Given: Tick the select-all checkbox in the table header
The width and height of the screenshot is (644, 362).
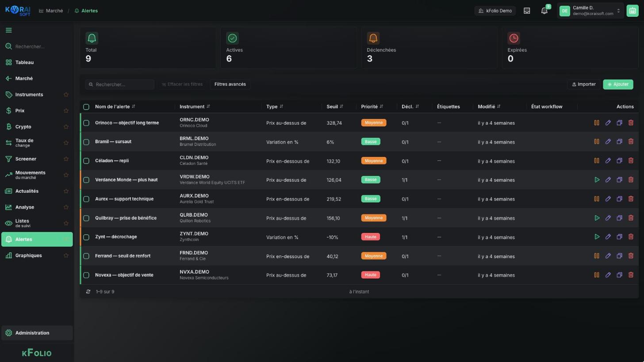Looking at the screenshot, I should click(86, 107).
